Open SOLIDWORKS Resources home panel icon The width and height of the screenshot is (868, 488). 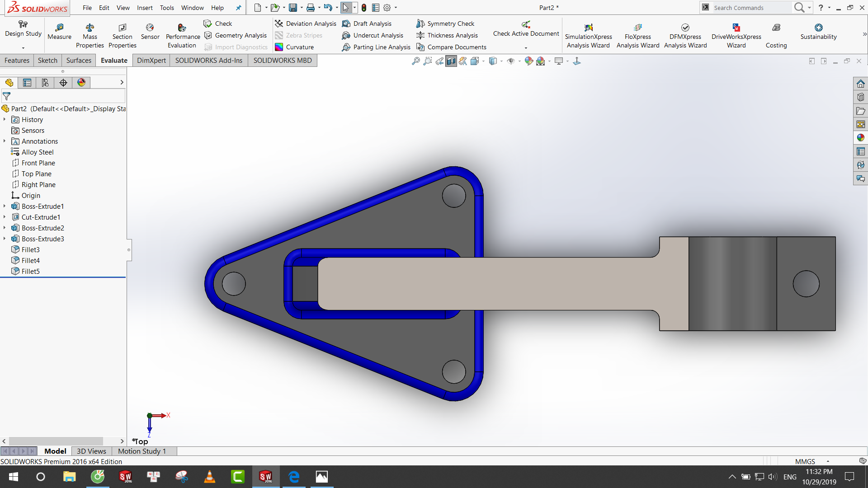pos(861,84)
